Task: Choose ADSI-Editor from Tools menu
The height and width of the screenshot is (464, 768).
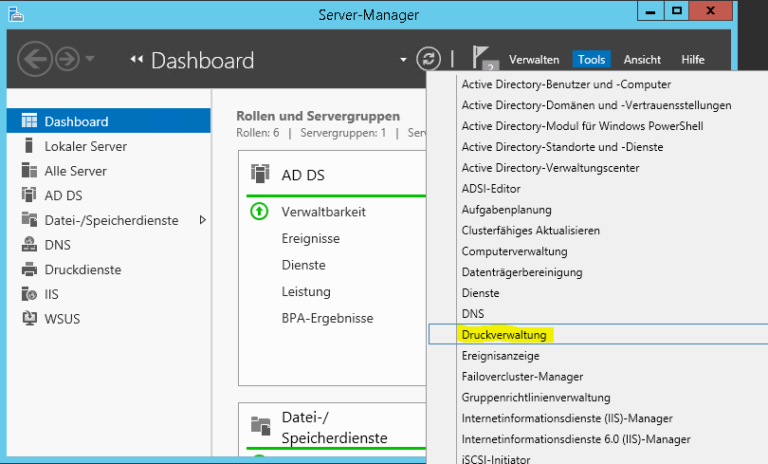Action: (491, 189)
